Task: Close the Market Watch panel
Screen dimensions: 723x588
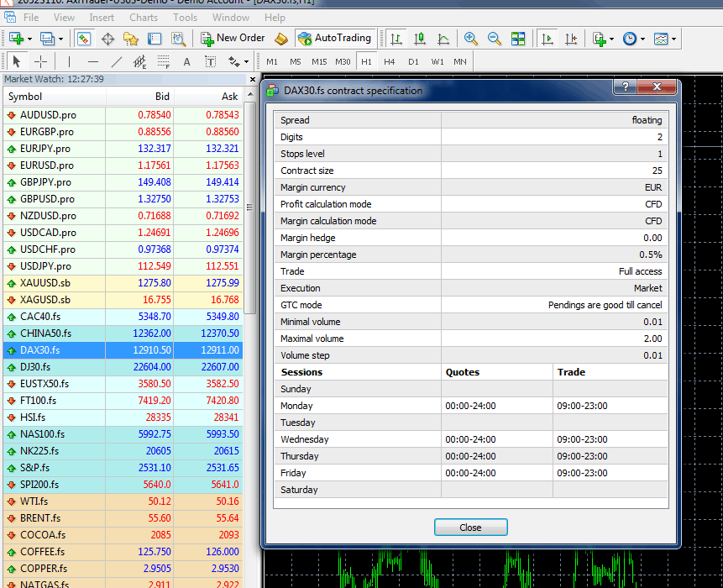Action: (253, 79)
